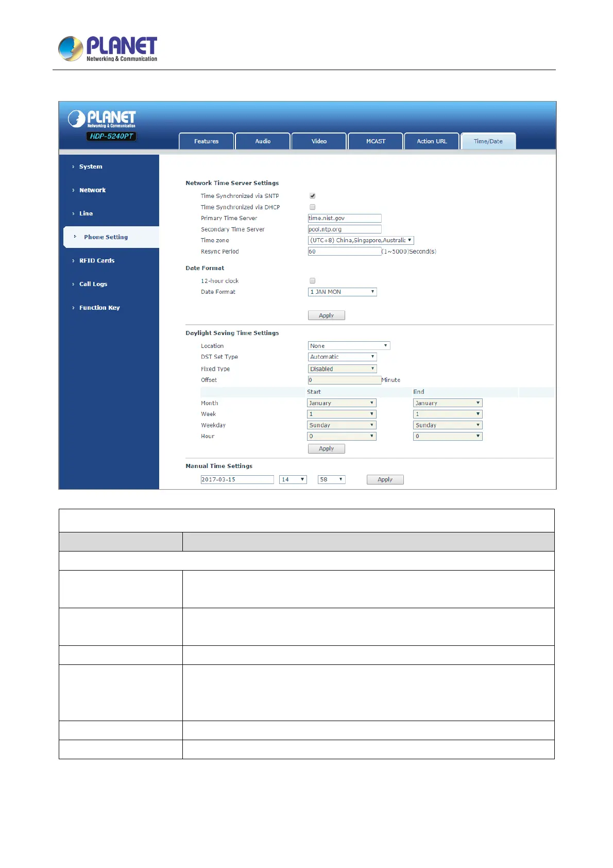613x868 pixels.
Task: Open the End Week dropdown
Action: (448, 414)
